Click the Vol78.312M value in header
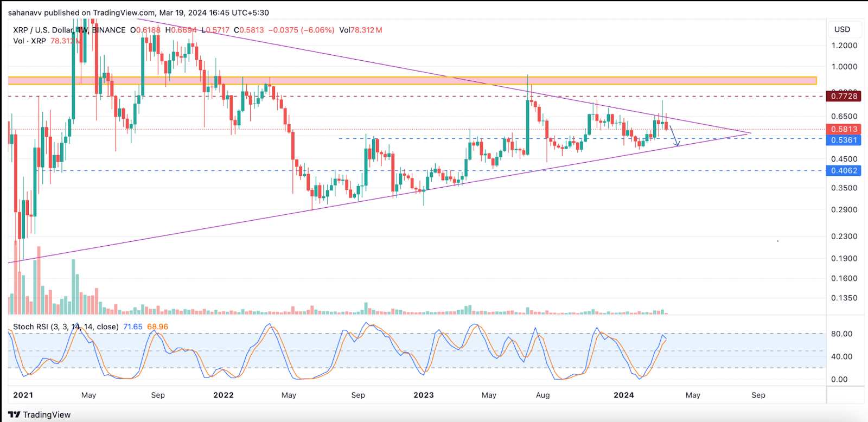This screenshot has width=868, height=422. click(x=361, y=30)
